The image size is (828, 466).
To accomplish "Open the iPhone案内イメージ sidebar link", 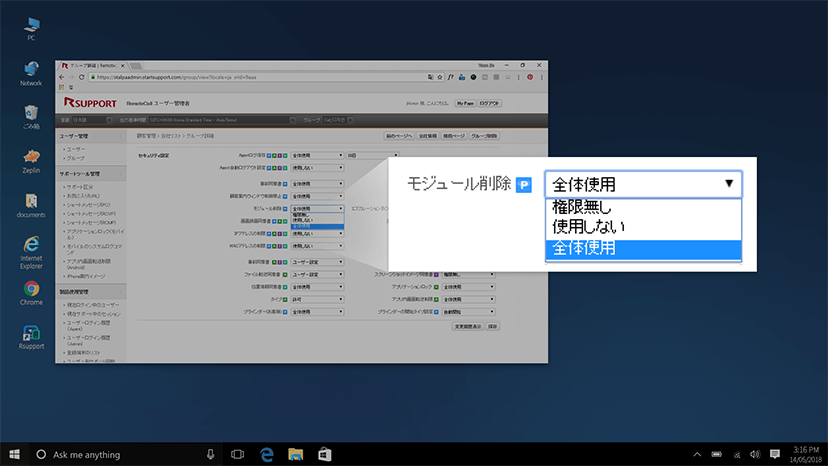I will click(86, 276).
